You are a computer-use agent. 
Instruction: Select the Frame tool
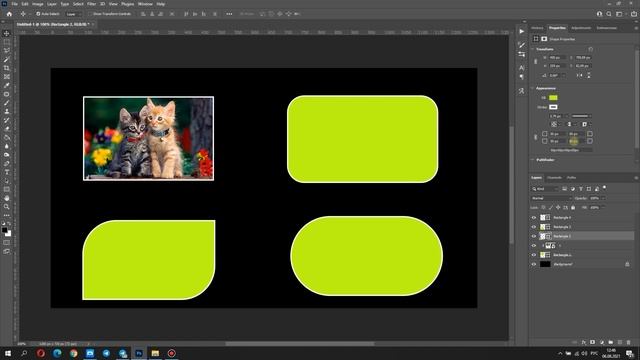[x=7, y=77]
